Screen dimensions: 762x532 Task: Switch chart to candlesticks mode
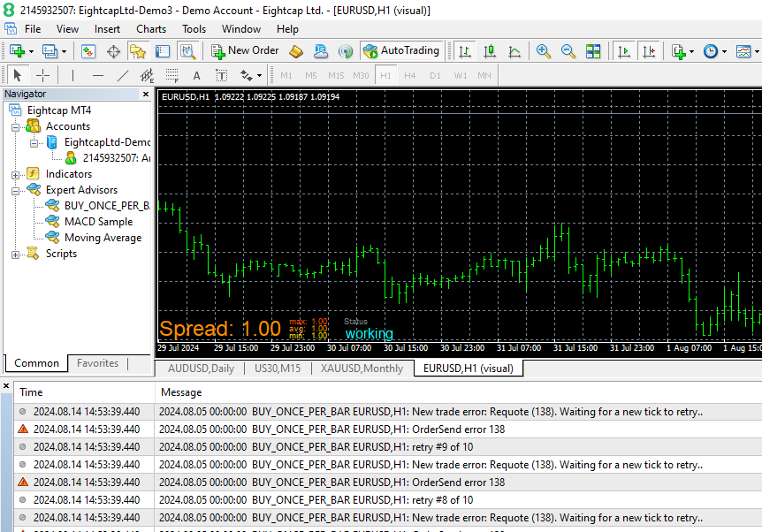click(490, 51)
